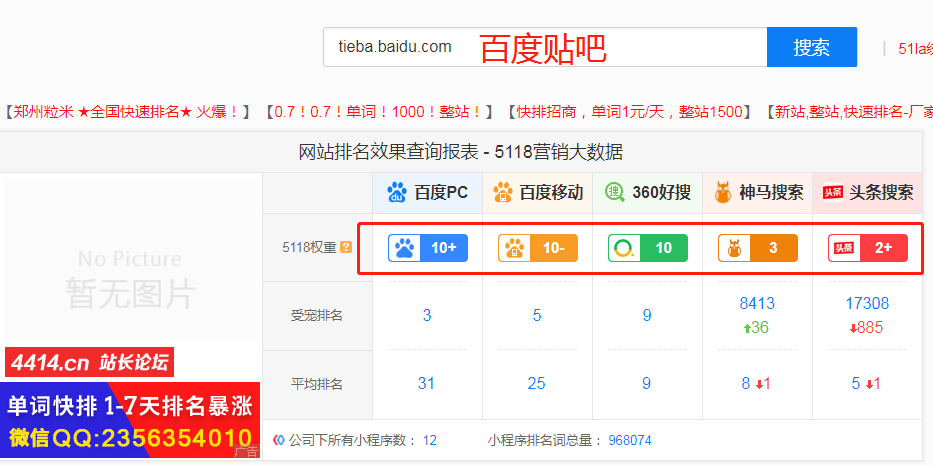Image resolution: width=933 pixels, height=466 pixels.
Task: Click the question mark help icon beside 5118权重
Action: [x=346, y=248]
